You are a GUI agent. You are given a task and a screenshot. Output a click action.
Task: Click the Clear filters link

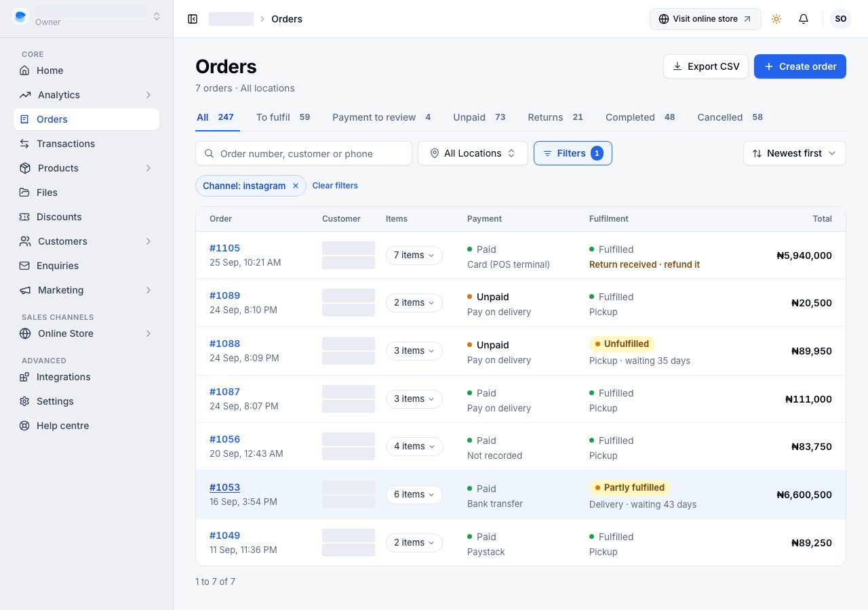(x=335, y=186)
